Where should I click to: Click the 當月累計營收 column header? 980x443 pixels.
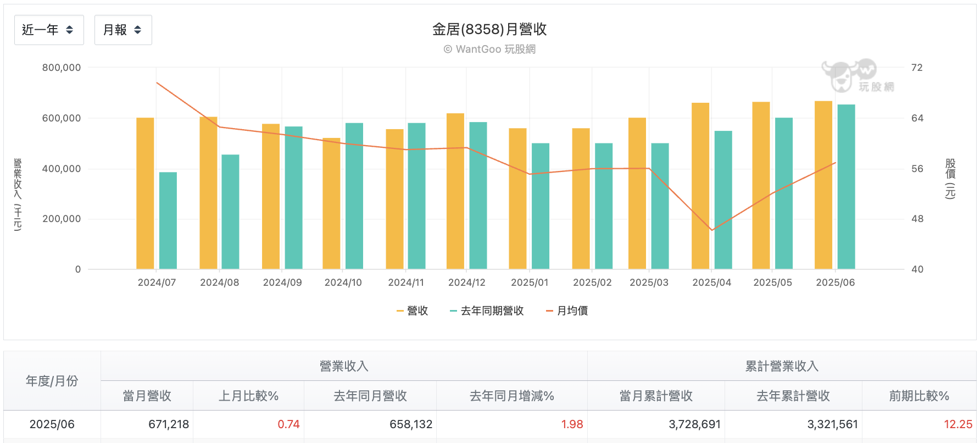[656, 396]
